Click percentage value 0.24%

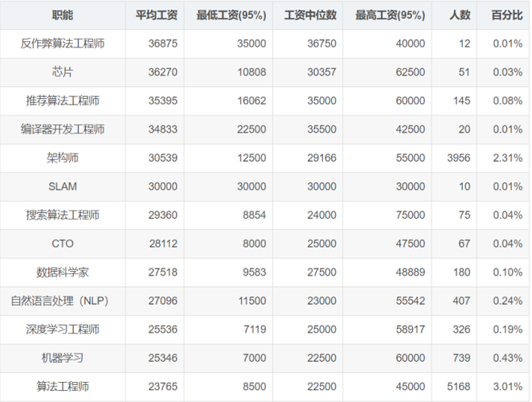[x=508, y=301]
